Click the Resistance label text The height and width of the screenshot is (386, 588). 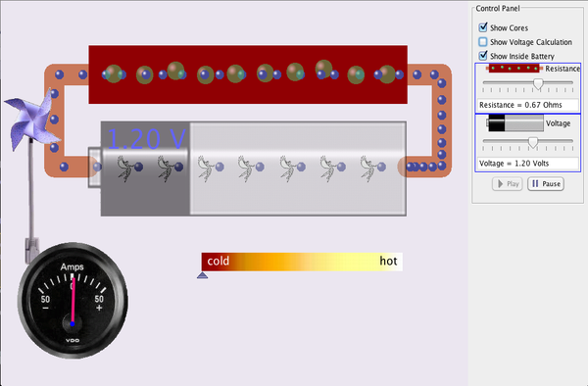(563, 69)
